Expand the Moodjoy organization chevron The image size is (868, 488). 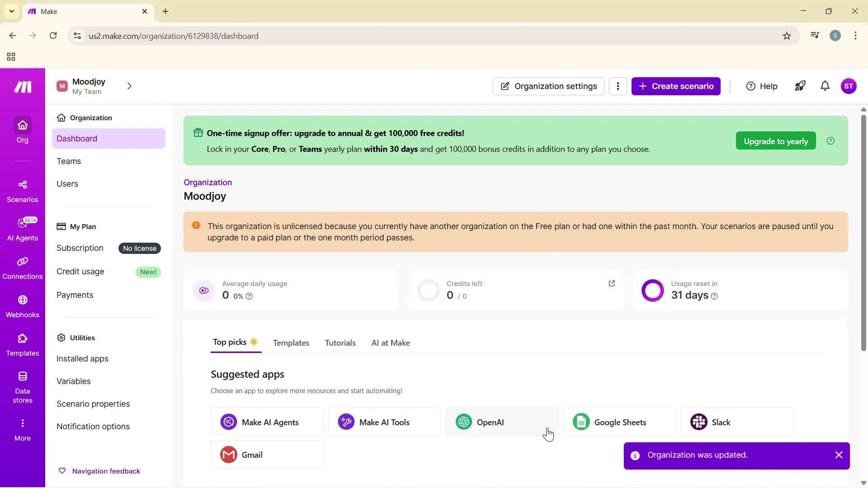[x=129, y=86]
